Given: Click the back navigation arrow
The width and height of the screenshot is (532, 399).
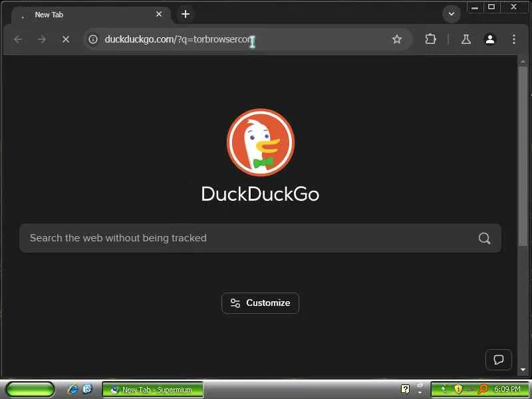Looking at the screenshot, I should [18, 39].
